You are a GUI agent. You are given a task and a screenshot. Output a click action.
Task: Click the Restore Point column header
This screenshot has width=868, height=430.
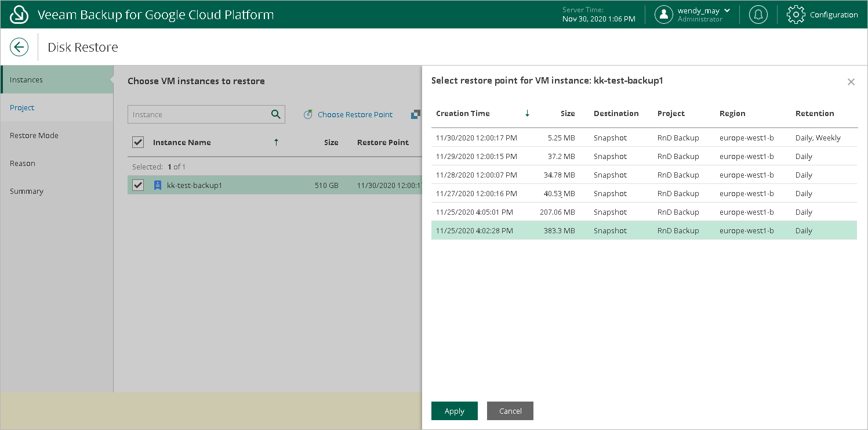(x=383, y=142)
